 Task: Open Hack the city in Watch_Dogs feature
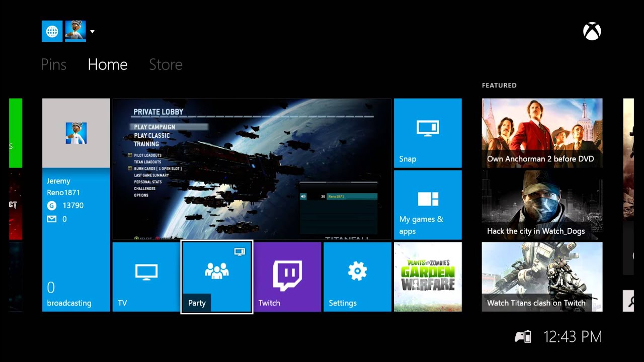point(542,205)
